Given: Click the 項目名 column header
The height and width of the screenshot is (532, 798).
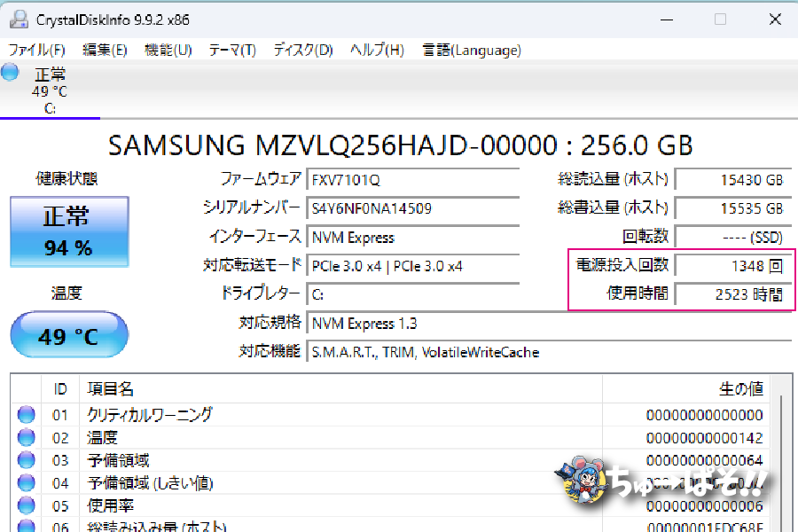Looking at the screenshot, I should coord(340,389).
